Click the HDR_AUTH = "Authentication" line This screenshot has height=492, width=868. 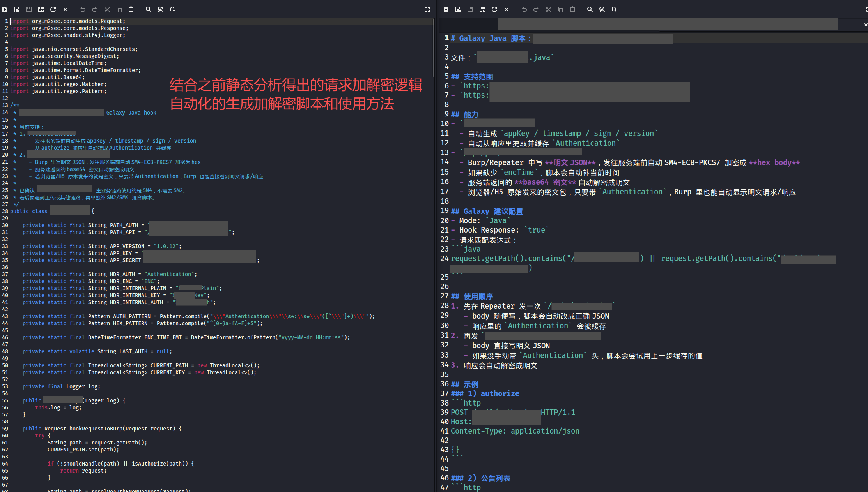[110, 274]
